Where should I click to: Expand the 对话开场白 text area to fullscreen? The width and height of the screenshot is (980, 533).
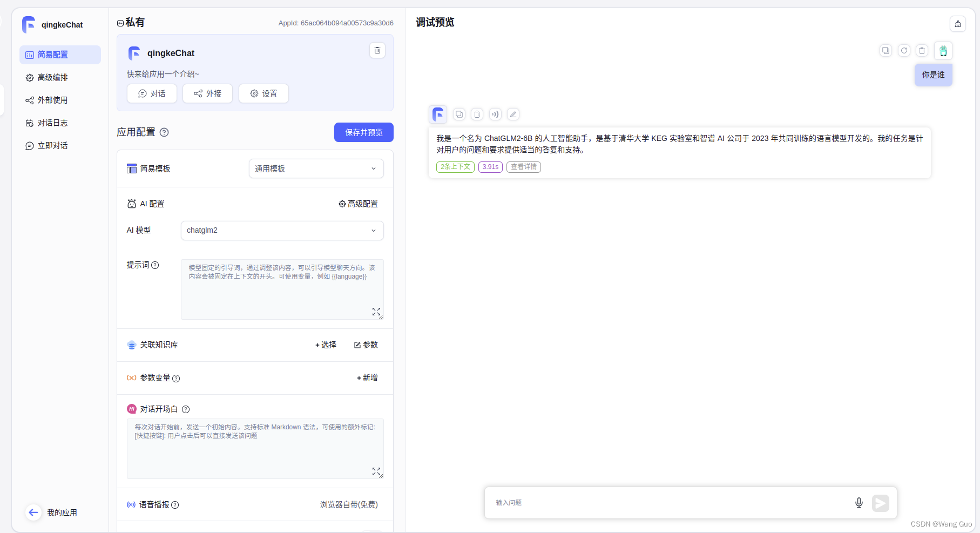(376, 471)
